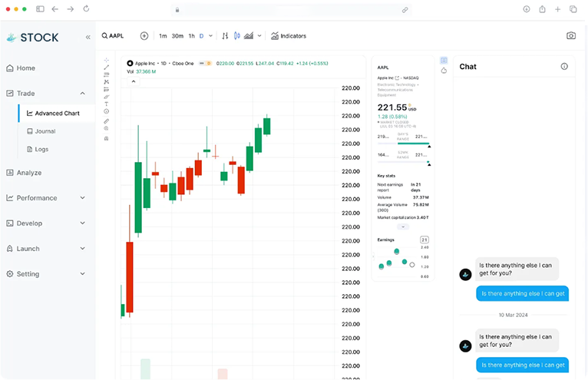Open the timeframe dropdown arrow
Screen dimensions: 588x380
(211, 36)
